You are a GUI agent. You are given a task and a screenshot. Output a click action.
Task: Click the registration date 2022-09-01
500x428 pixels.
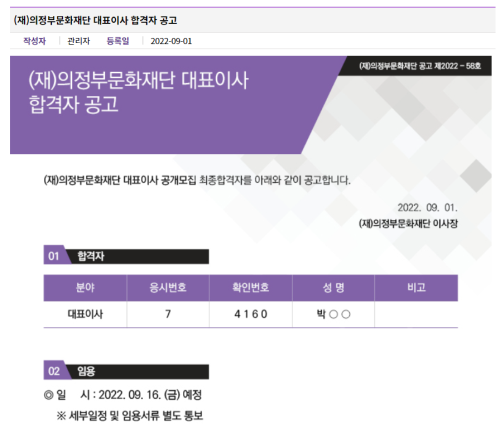click(171, 41)
